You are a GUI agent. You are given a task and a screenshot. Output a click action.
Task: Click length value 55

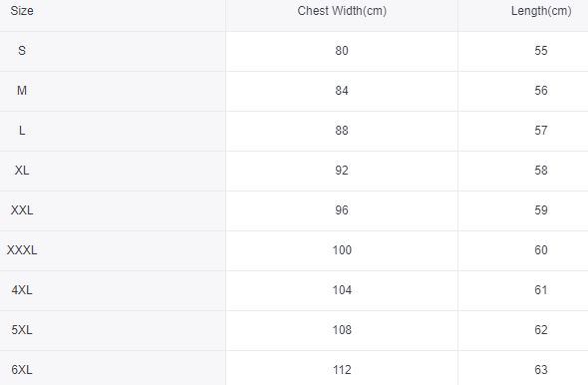(x=541, y=51)
